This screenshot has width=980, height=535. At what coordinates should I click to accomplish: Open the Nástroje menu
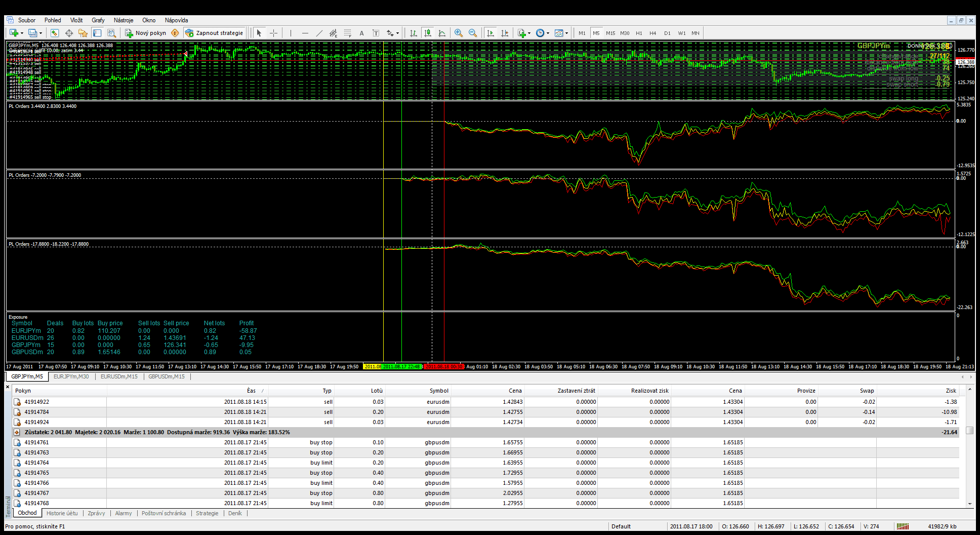[x=124, y=20]
